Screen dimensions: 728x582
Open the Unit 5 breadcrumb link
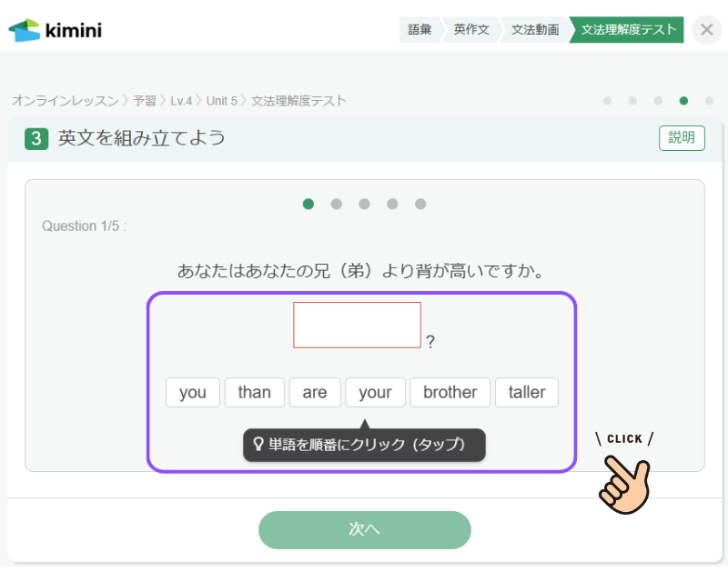221,101
